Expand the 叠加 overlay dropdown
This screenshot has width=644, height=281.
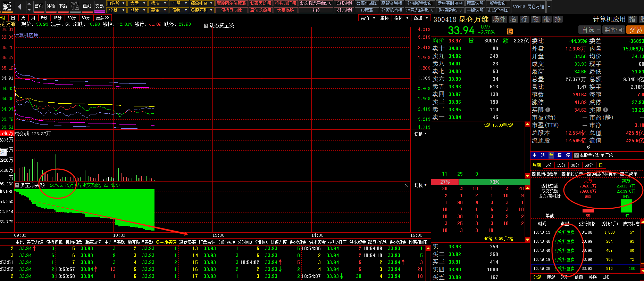(421, 18)
